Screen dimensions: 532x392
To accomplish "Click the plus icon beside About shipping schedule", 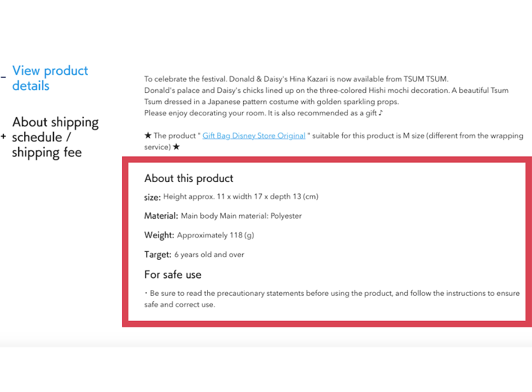I will pos(3,136).
